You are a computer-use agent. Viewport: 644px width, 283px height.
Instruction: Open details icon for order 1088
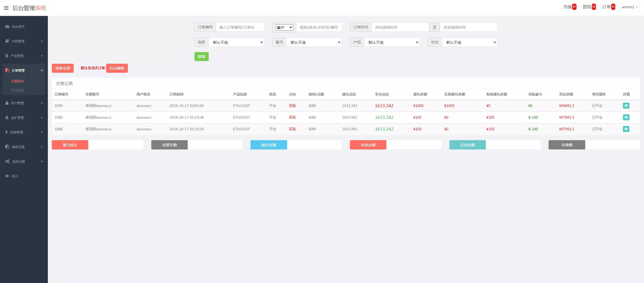pos(626,129)
